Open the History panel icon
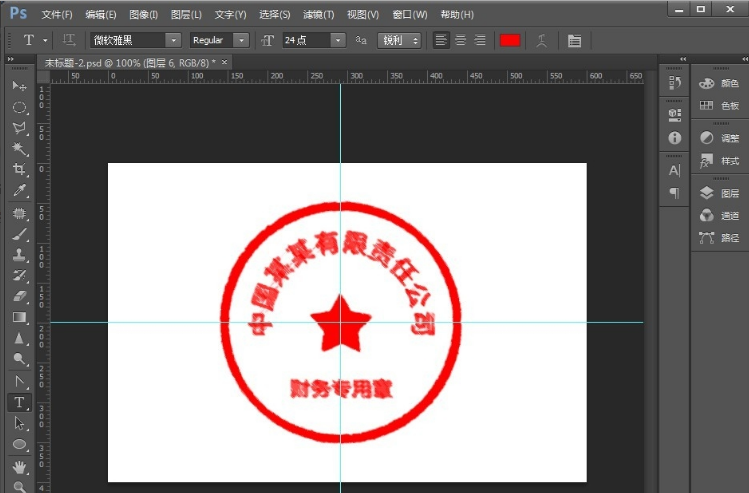The height and width of the screenshot is (493, 749). (674, 83)
